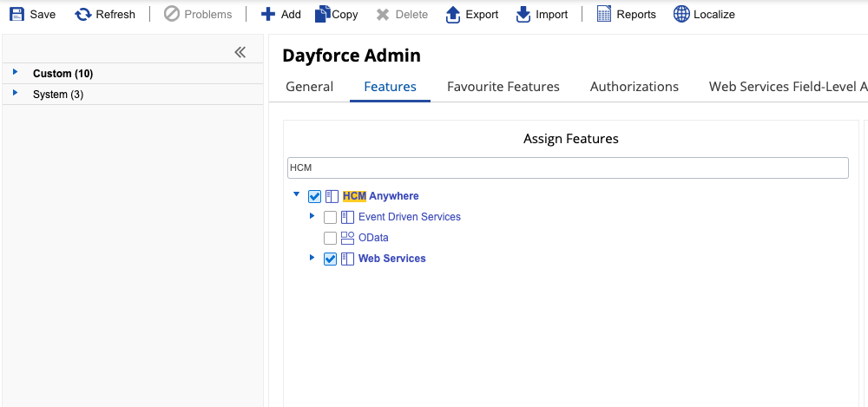Expand the Web Services tree node

[312, 258]
